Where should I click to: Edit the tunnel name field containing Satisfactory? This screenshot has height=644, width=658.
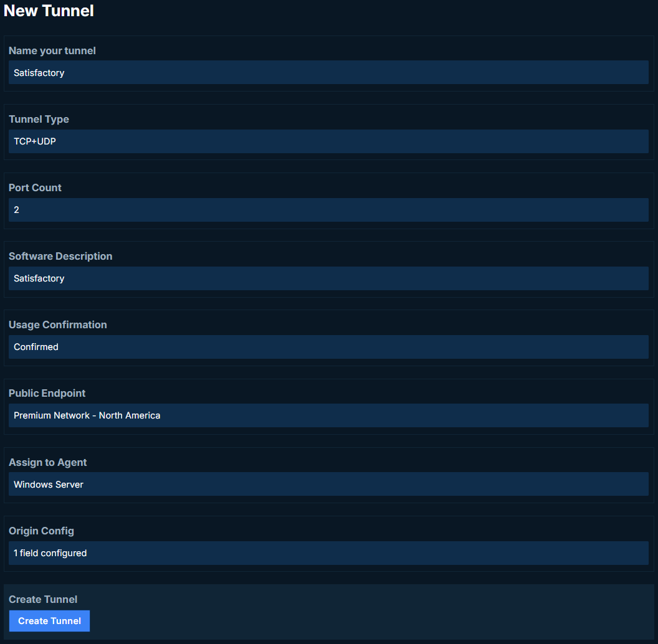pos(328,72)
